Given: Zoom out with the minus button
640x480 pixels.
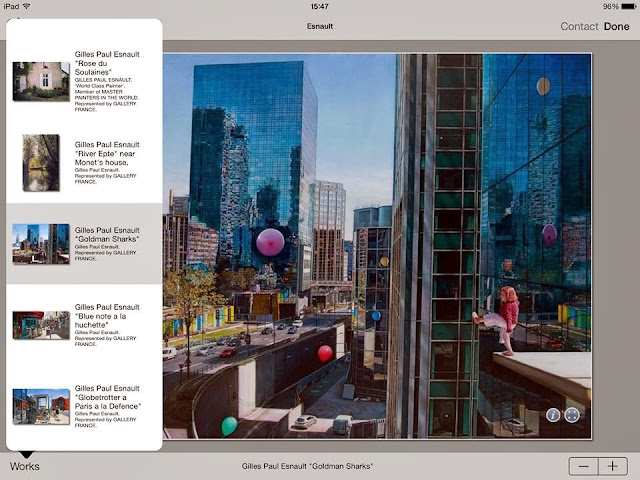Looking at the screenshot, I should [x=584, y=466].
